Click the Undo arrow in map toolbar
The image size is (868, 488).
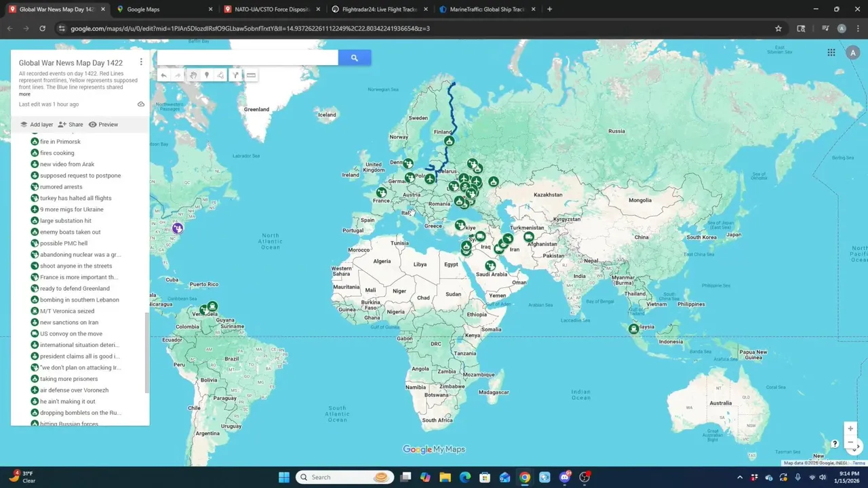coord(163,75)
